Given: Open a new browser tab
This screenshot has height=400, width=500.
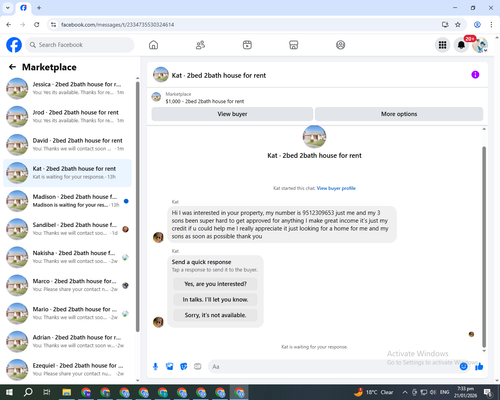Looking at the screenshot, I should tap(39, 8).
